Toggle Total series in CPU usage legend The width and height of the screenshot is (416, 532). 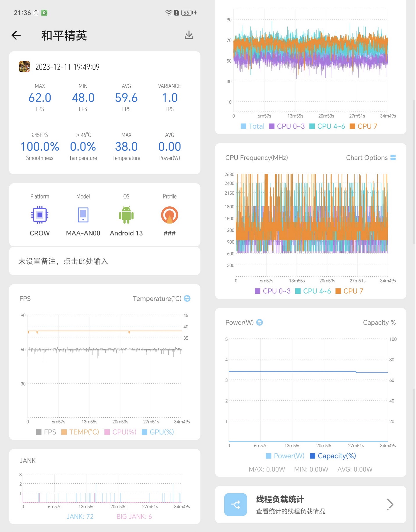point(253,126)
